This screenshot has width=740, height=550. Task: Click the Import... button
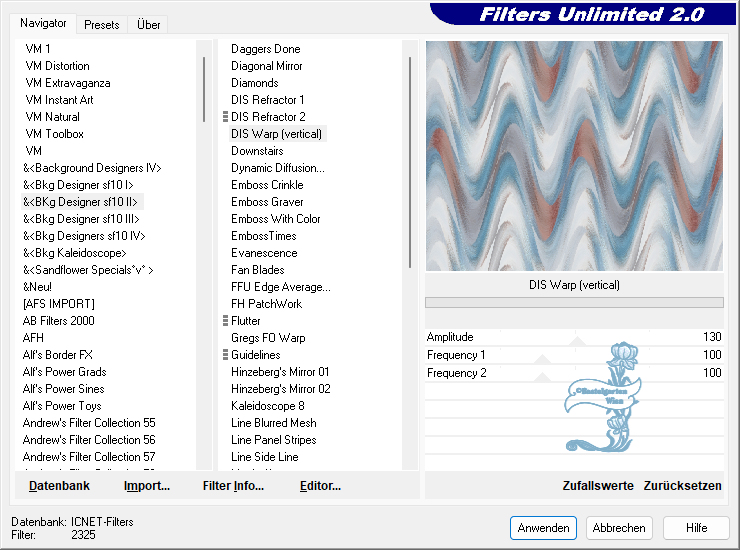tap(146, 486)
